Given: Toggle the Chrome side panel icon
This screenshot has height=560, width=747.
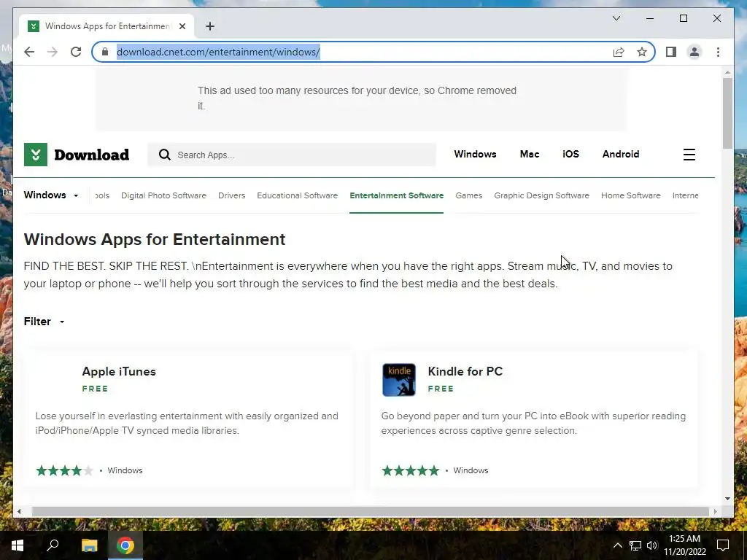Looking at the screenshot, I should click(671, 52).
